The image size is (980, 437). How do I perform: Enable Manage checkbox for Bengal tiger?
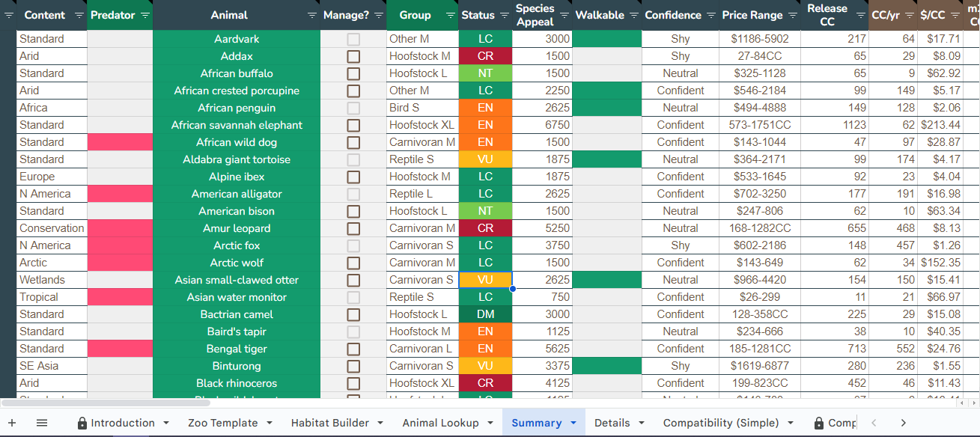pyautogui.click(x=353, y=349)
